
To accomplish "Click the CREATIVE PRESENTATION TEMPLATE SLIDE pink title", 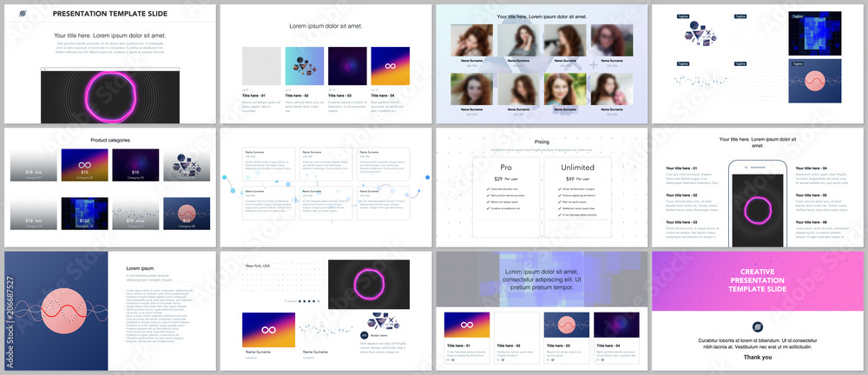I will point(757,281).
